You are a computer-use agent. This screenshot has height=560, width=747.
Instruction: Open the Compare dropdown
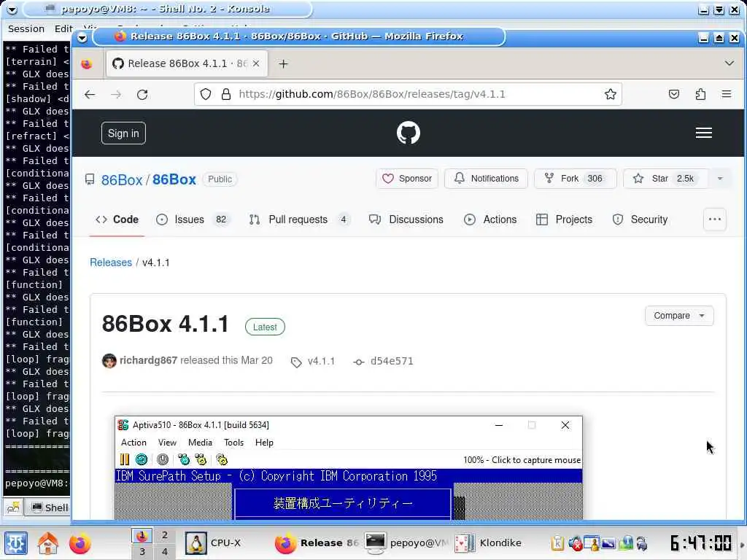click(679, 316)
